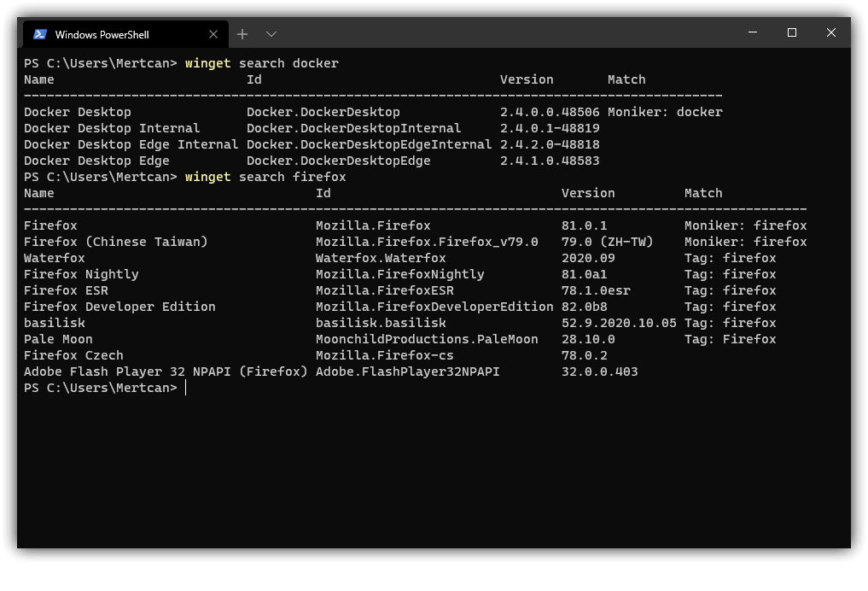Viewport: 868px width, 591px height.
Task: Click 'Adobe Flash Player 32 NPAPI (Firefox)' name
Action: coord(166,372)
